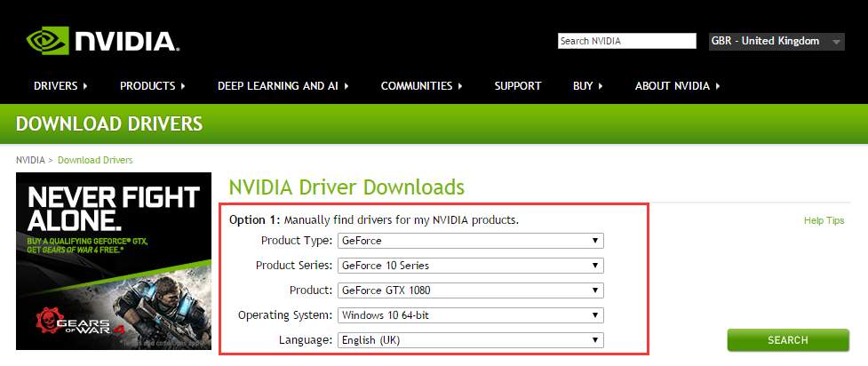Open the Gears of War 4 promo banner
The height and width of the screenshot is (366, 868).
pyautogui.click(x=114, y=260)
